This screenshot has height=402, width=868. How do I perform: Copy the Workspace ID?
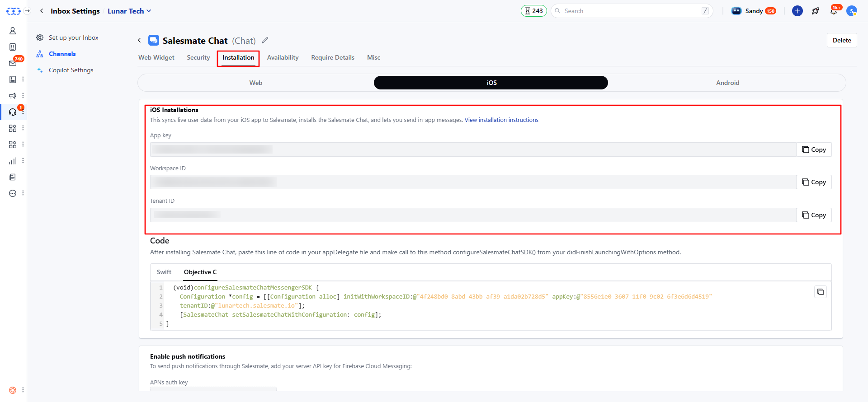(814, 182)
